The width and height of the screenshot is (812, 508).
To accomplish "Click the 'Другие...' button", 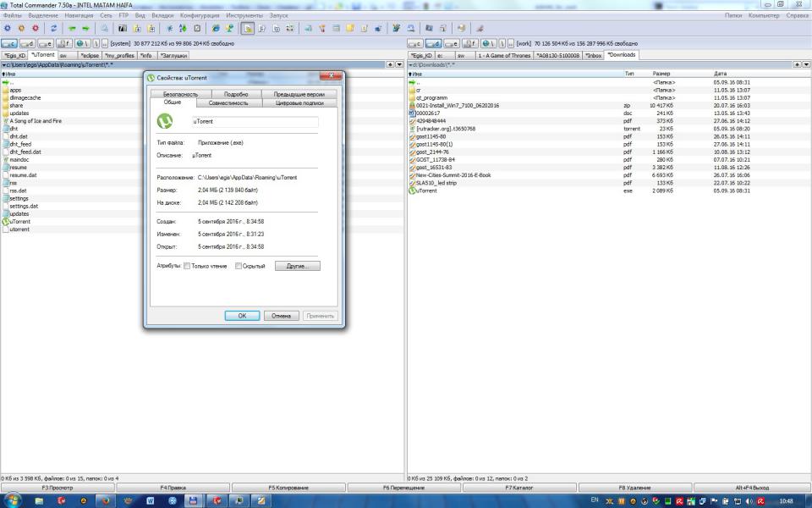I will [x=297, y=266].
